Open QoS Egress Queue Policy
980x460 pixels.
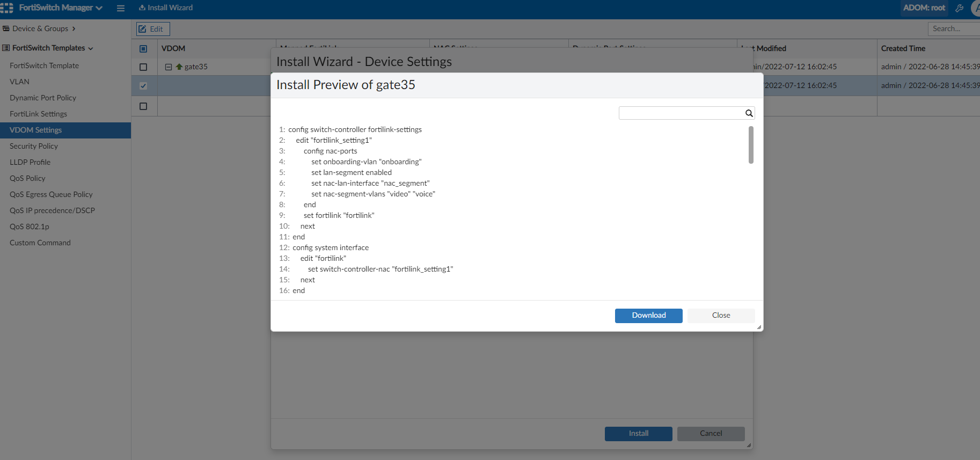click(x=51, y=194)
